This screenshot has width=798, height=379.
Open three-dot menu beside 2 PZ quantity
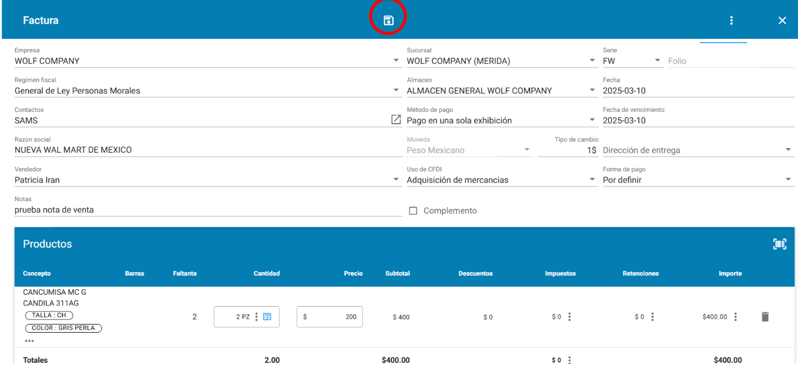256,316
